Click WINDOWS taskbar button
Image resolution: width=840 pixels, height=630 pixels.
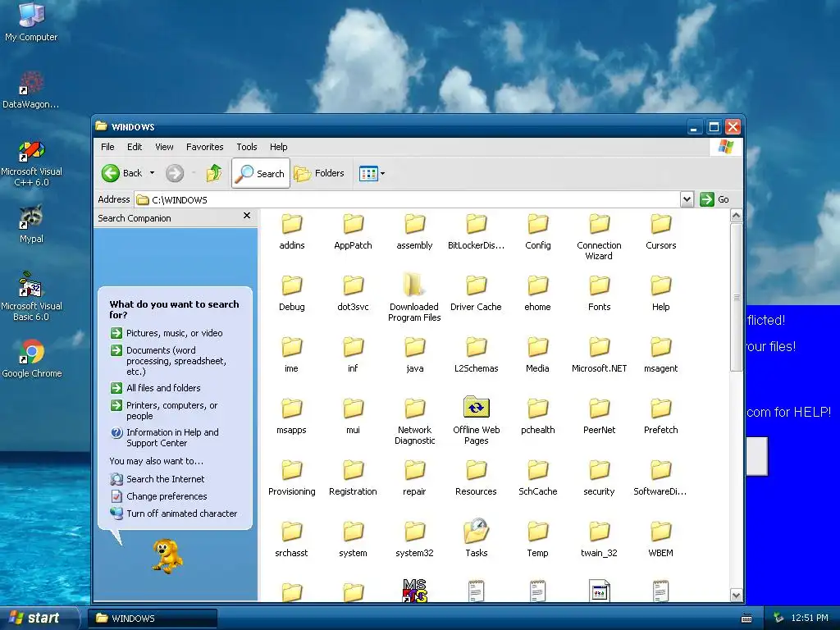tap(152, 619)
